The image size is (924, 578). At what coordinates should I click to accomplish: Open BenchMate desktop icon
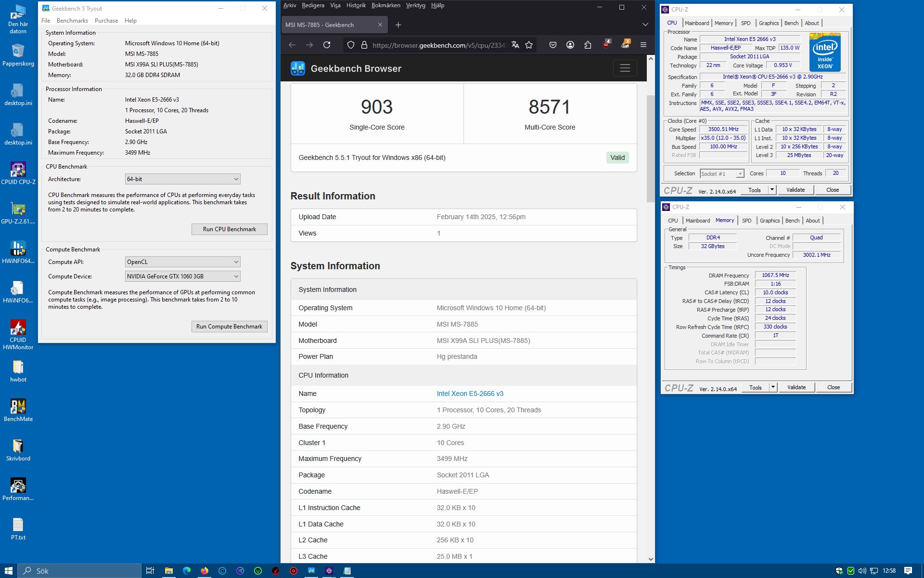click(x=18, y=410)
